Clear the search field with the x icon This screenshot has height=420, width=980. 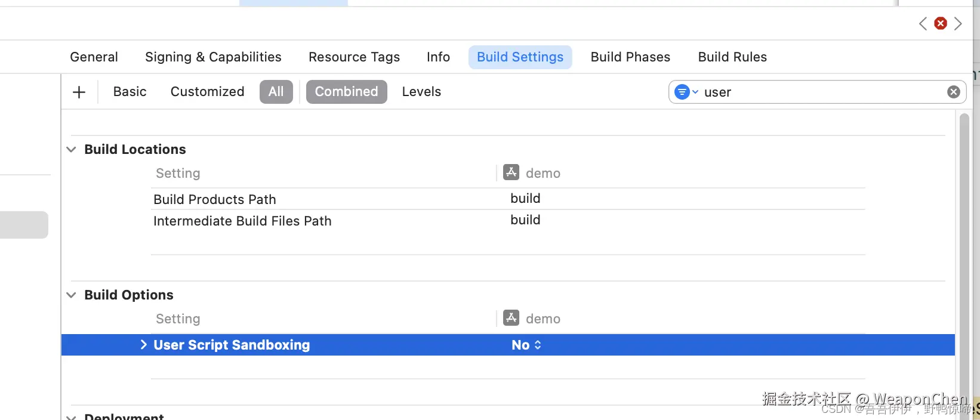click(x=954, y=92)
